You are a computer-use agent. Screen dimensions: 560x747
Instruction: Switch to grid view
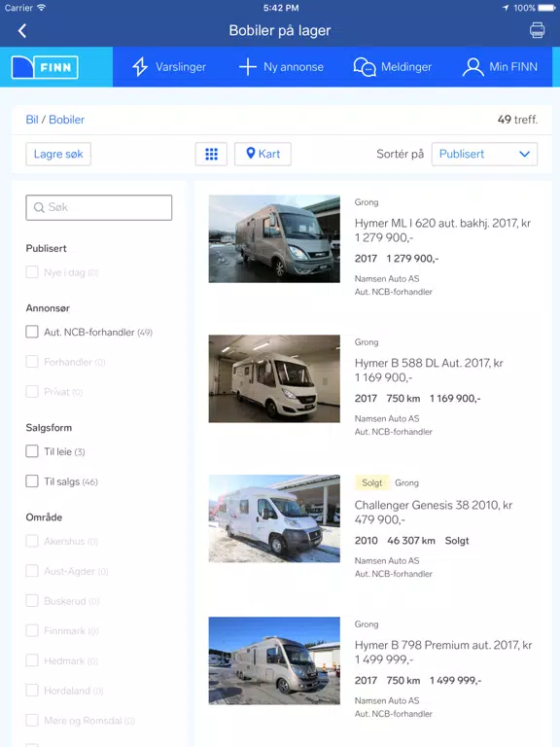(211, 154)
